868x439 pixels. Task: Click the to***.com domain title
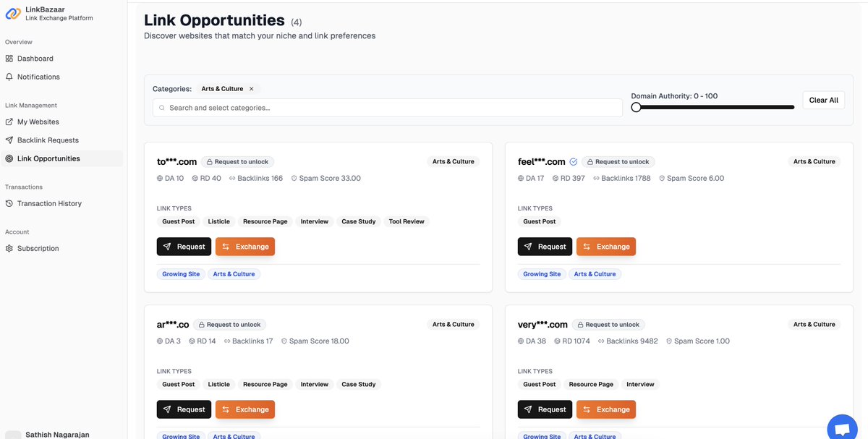[177, 162]
